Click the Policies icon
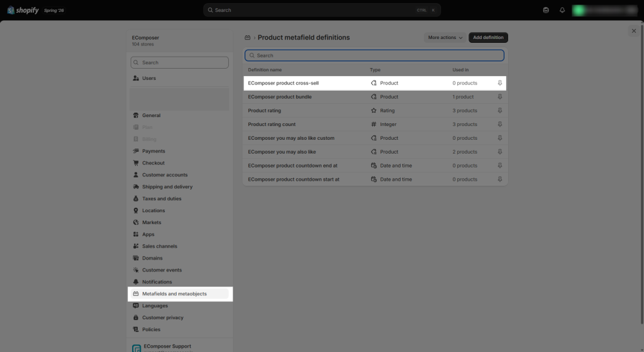The image size is (644, 352). (136, 329)
